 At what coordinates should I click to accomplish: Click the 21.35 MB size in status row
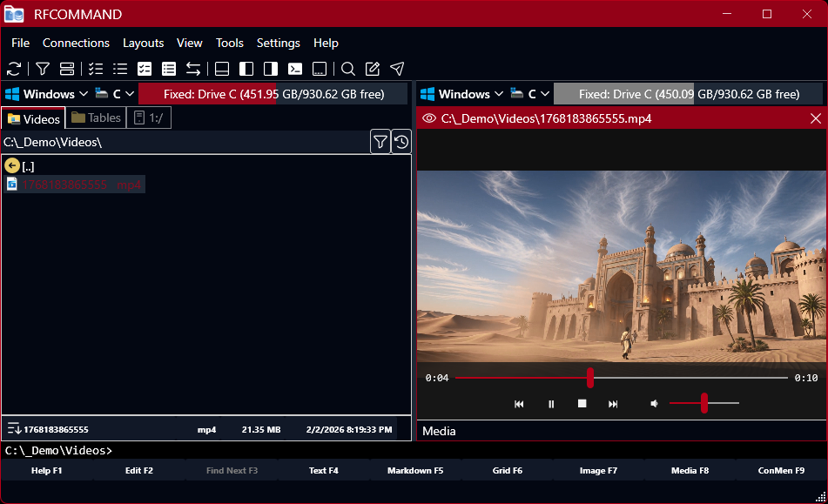pyautogui.click(x=261, y=430)
